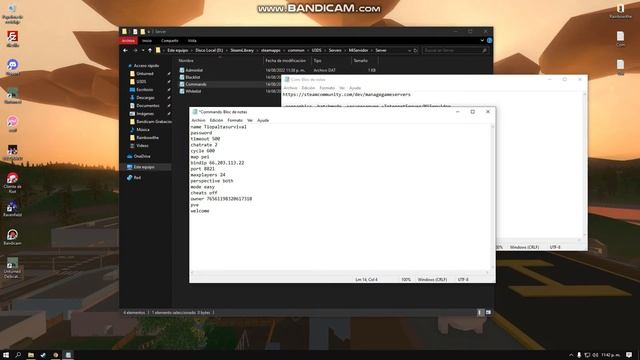Click after 'welcome' text in Commands Notepad
The image size is (640, 360).
[x=211, y=211]
